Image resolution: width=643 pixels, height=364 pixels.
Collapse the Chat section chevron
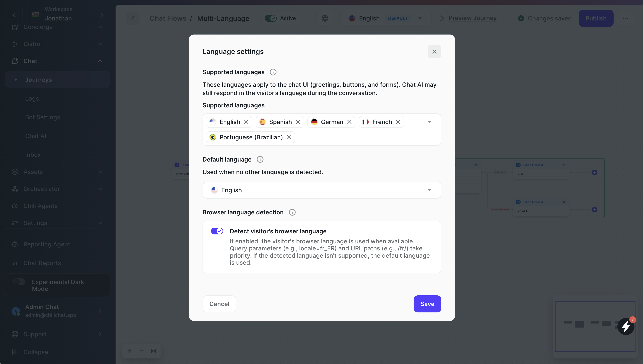[100, 61]
